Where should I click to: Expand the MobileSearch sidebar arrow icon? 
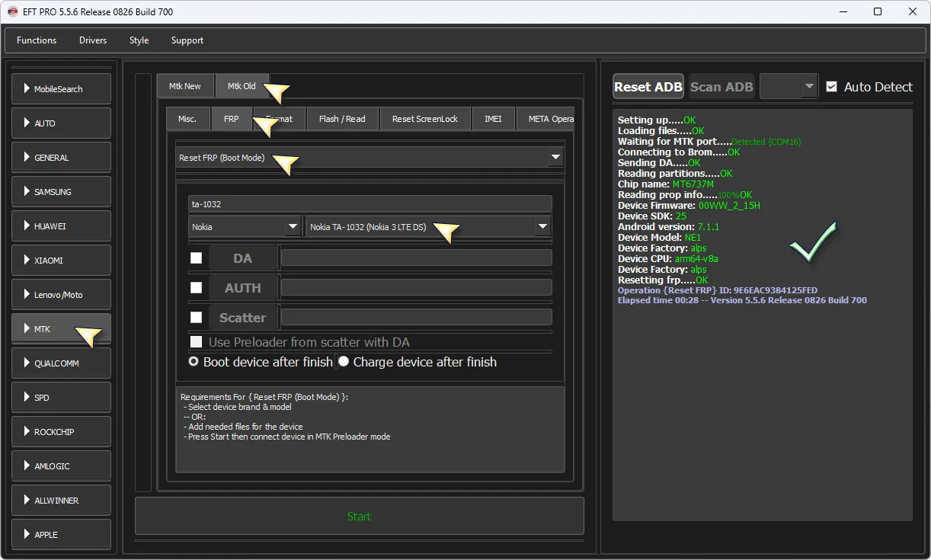[27, 88]
